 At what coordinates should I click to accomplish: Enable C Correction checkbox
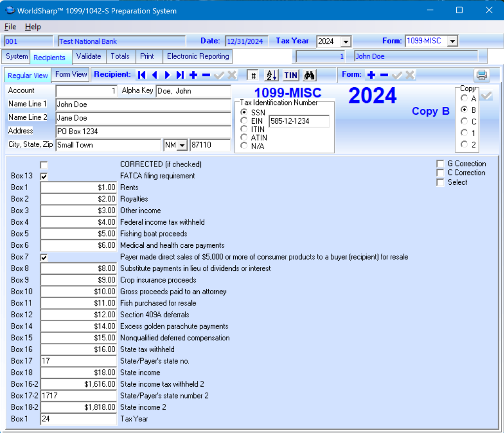[x=440, y=173]
